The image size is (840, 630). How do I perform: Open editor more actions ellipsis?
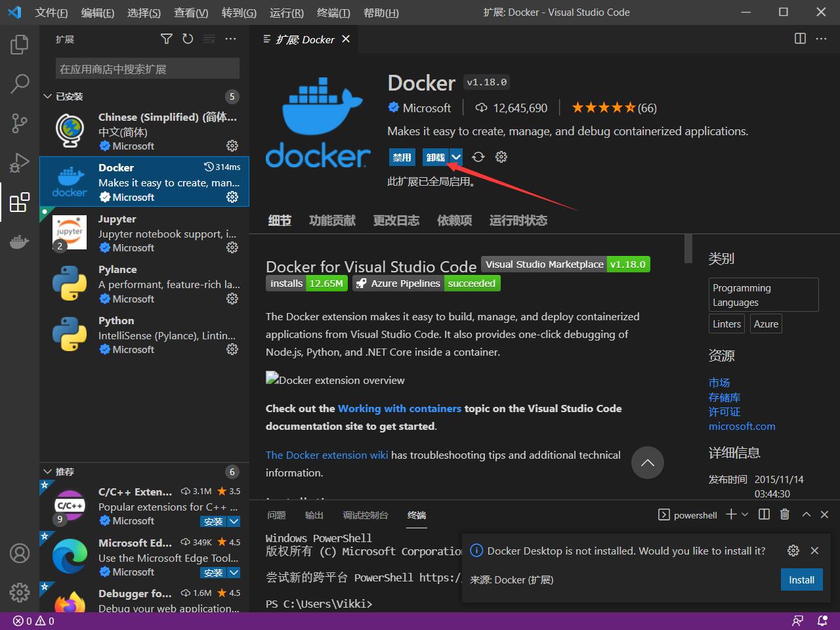[x=822, y=39]
